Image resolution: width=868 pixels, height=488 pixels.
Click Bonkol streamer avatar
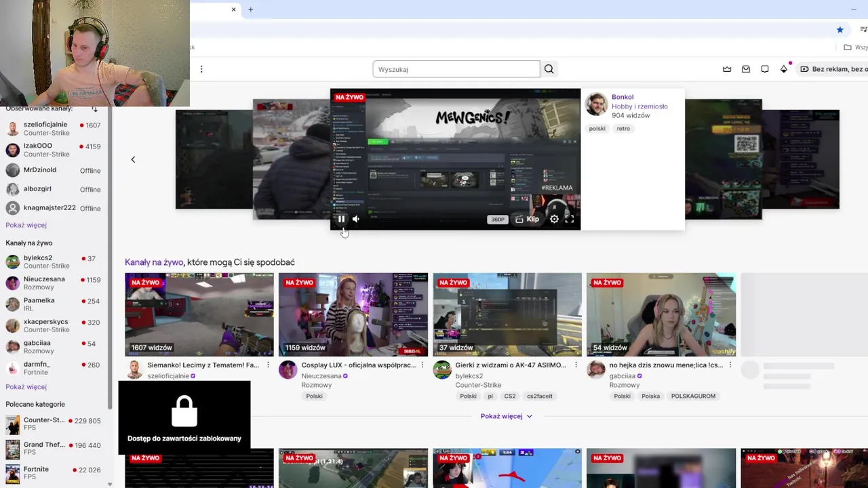click(597, 104)
